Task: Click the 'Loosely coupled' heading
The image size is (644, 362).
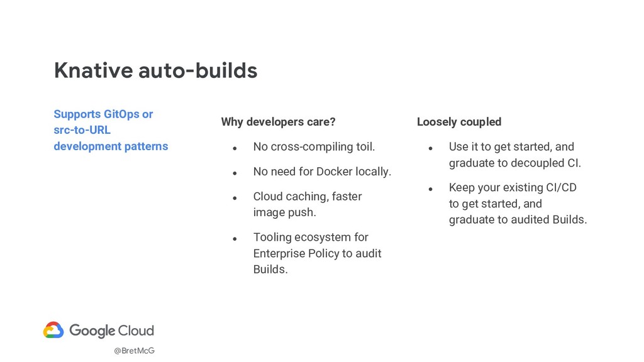Action: point(459,122)
